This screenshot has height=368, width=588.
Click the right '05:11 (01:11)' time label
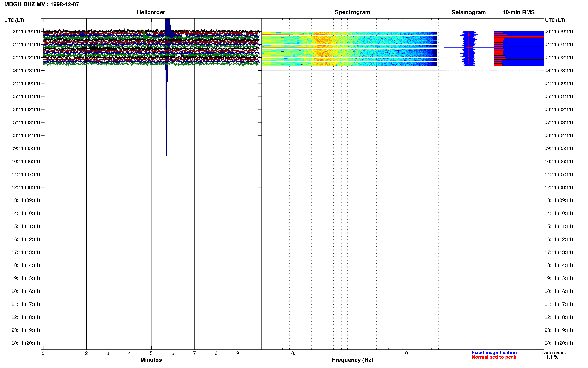tap(559, 96)
